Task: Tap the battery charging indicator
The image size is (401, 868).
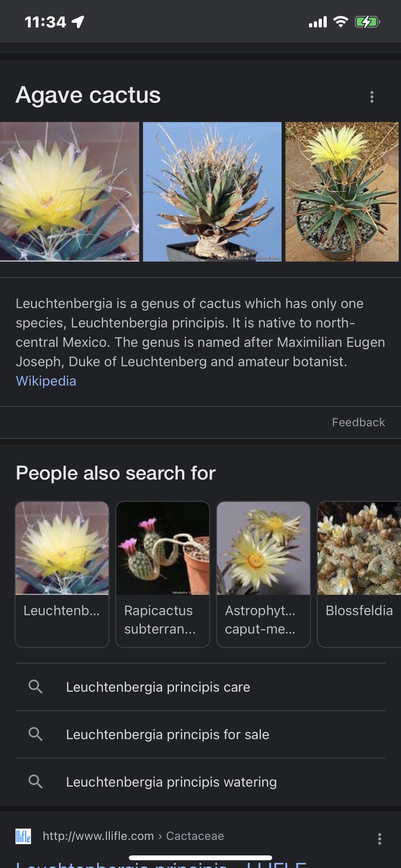Action: 367,22
